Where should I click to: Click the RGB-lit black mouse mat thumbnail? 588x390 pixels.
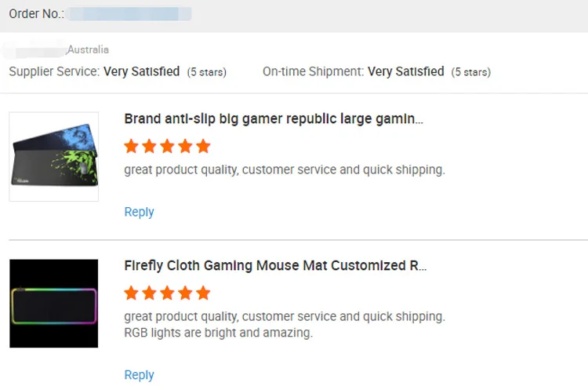[x=53, y=304]
